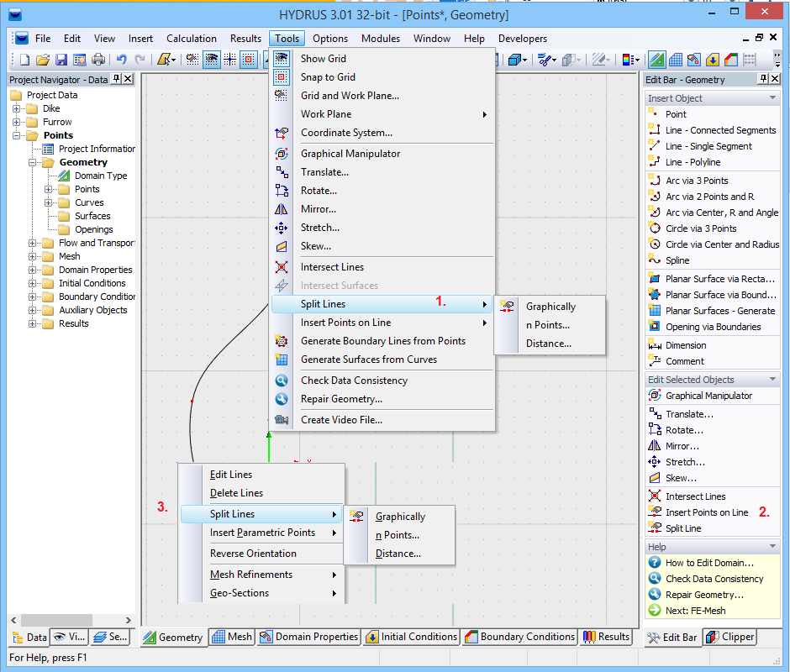Open the Calculation menu

tap(192, 39)
